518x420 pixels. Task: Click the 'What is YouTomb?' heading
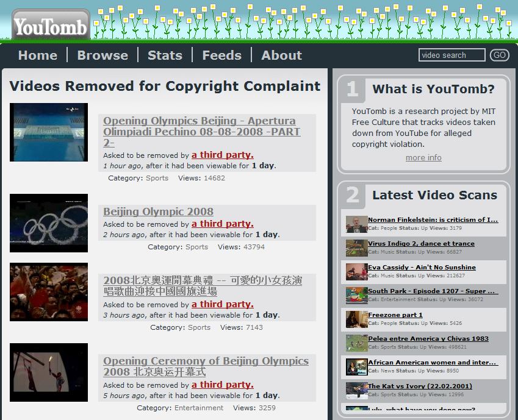pyautogui.click(x=433, y=89)
